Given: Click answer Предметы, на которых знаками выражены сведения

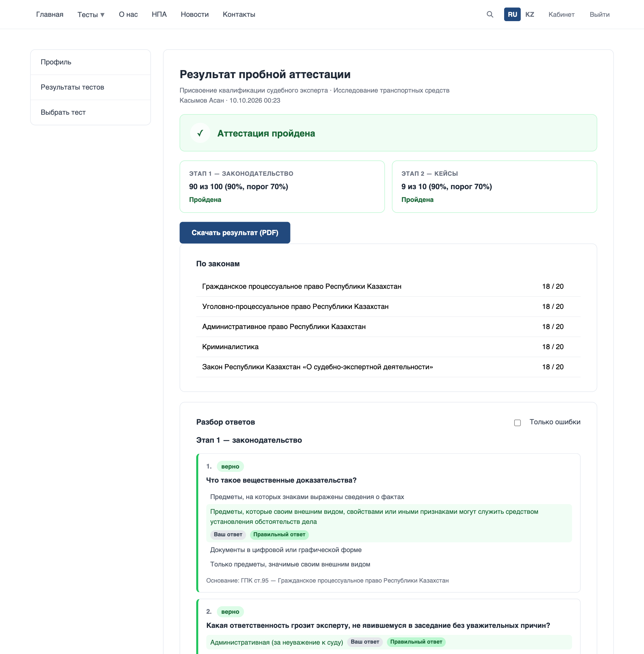Looking at the screenshot, I should point(307,497).
